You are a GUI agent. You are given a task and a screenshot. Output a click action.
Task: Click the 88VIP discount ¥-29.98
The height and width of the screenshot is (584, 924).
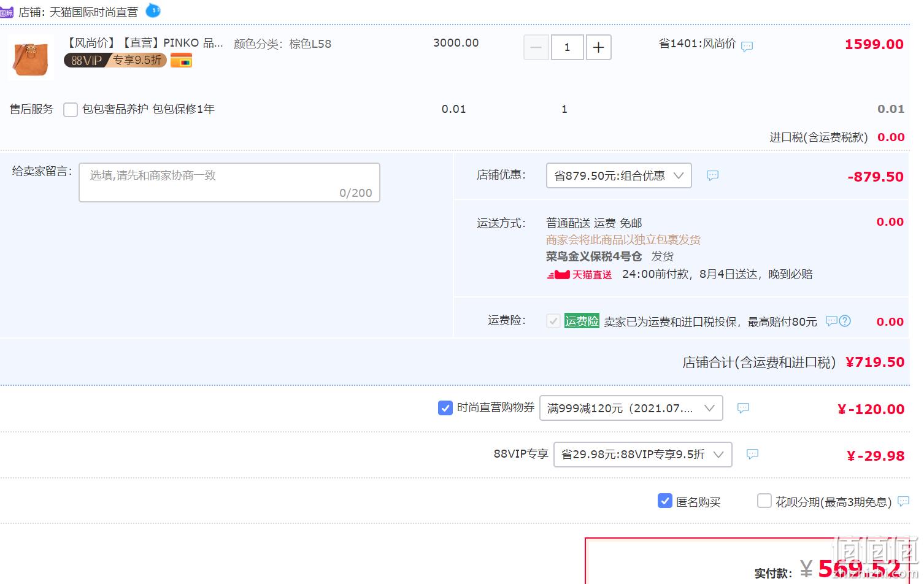[x=876, y=456]
